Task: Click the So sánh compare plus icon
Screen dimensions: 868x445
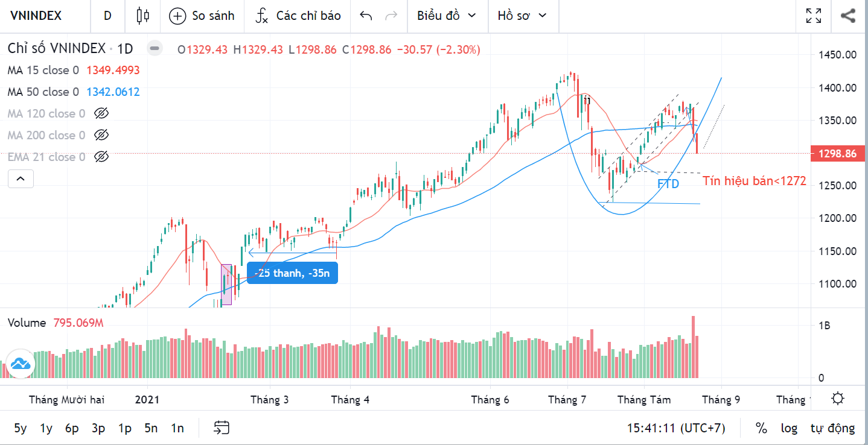Action: tap(177, 16)
